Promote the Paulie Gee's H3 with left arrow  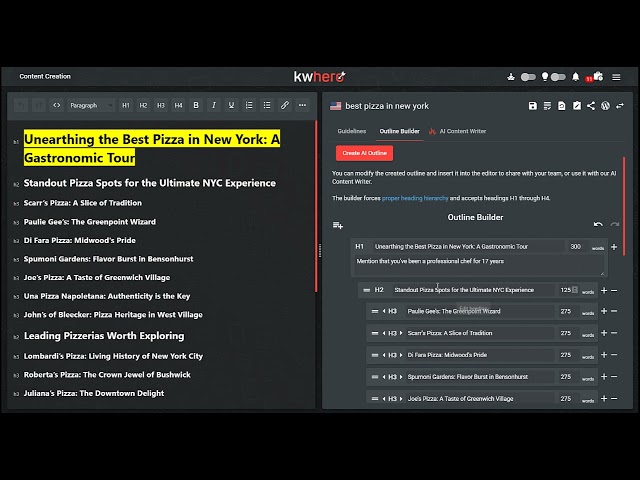coord(384,311)
